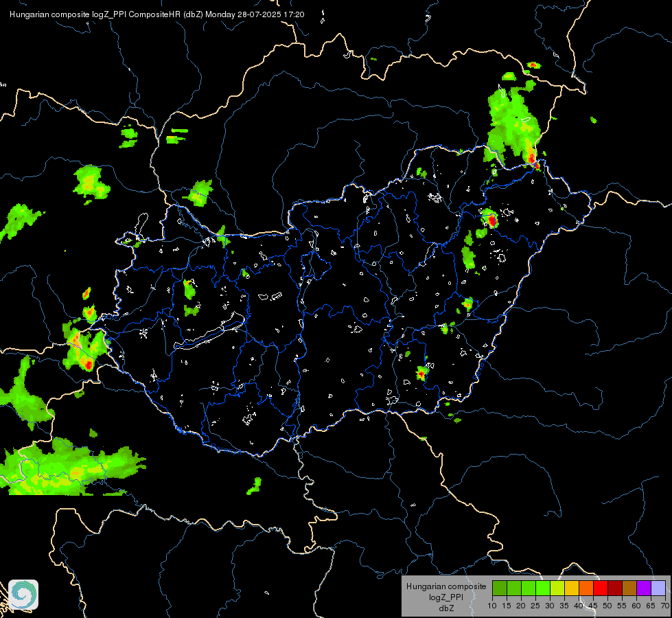Click the swirl logo icon in the corner
This screenshot has height=618, width=672.
(x=23, y=595)
